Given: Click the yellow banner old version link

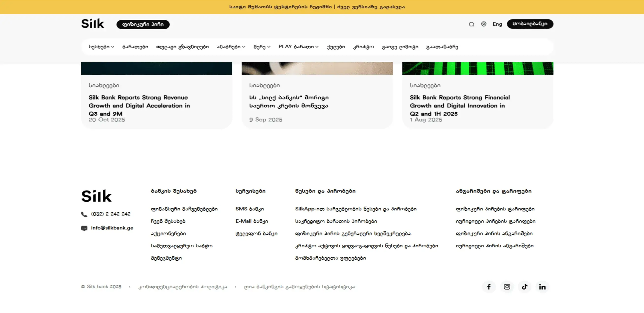Looking at the screenshot, I should [x=371, y=7].
